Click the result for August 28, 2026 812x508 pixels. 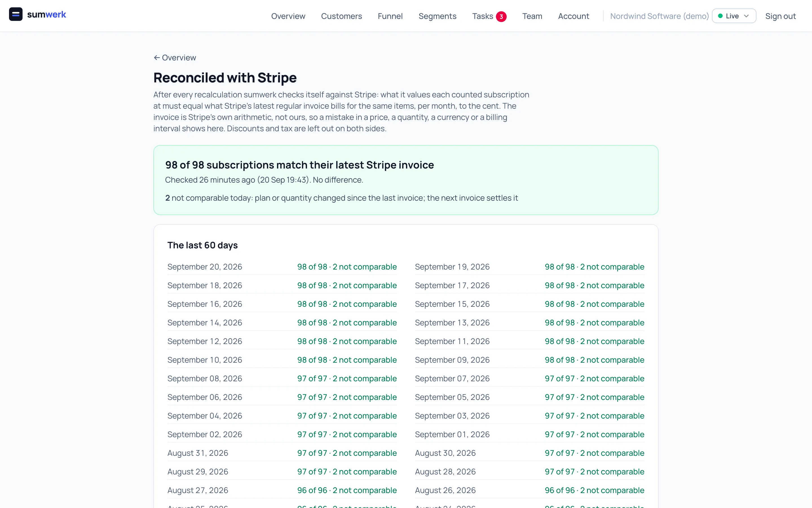[x=594, y=472]
